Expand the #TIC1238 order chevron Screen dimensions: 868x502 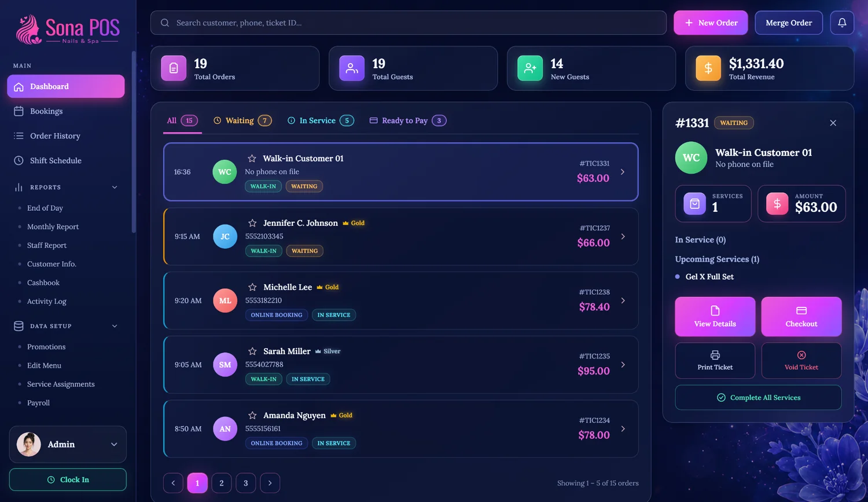point(623,301)
